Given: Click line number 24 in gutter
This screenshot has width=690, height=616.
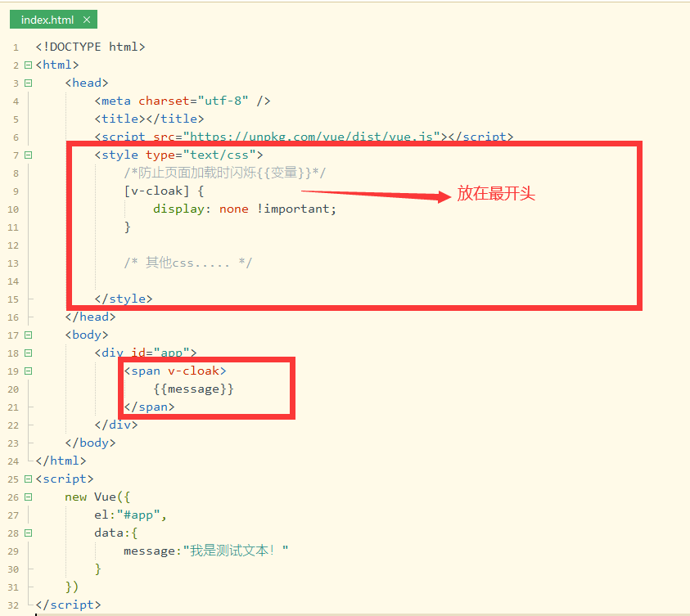Looking at the screenshot, I should coord(13,461).
